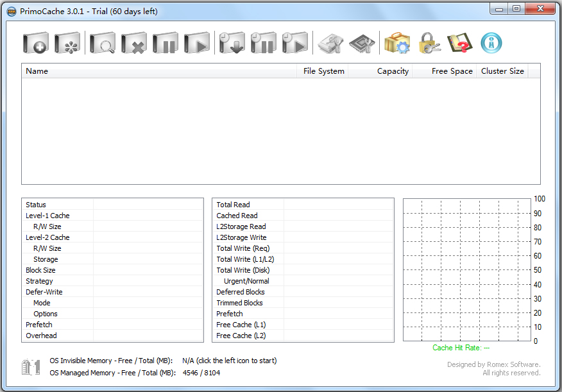Maximize the PrimoCache window
This screenshot has height=392, width=562.
[x=516, y=9]
